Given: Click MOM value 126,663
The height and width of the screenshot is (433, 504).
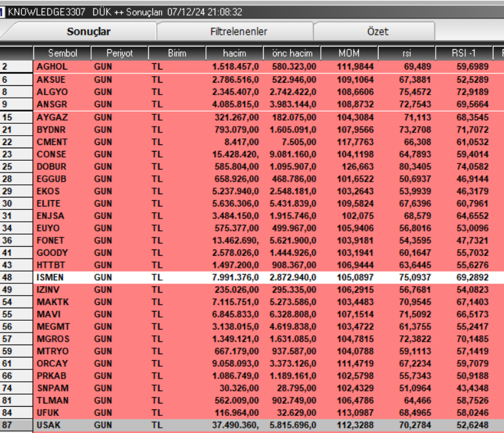Looking at the screenshot, I should pos(358,167).
